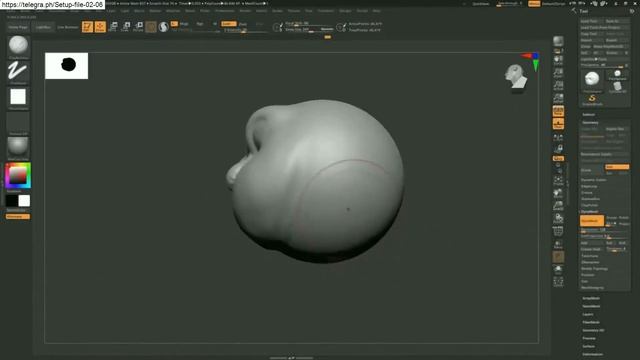The height and width of the screenshot is (360, 640).
Task: Select the black secondary color swatch
Action: (x=12, y=200)
